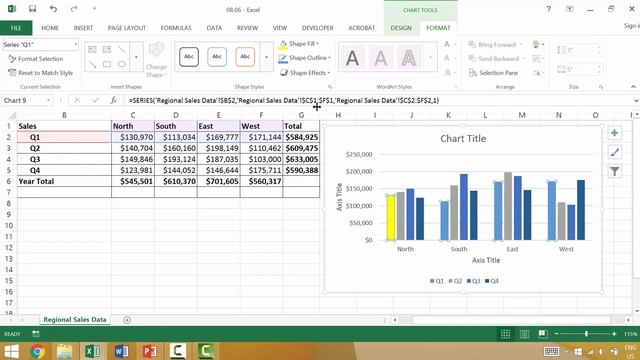The width and height of the screenshot is (640, 360).
Task: Open the Shape Outline dropdown
Action: pyautogui.click(x=304, y=58)
